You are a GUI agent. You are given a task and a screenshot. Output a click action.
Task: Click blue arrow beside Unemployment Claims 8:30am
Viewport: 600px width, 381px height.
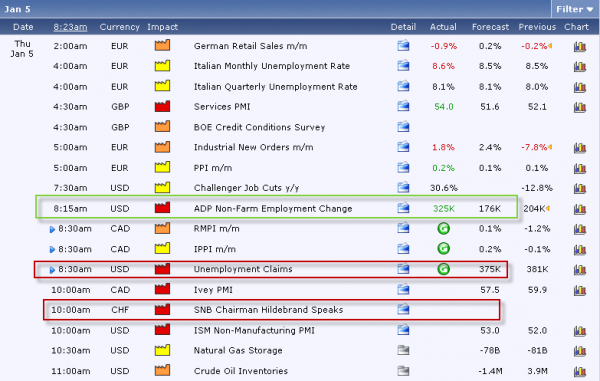click(x=52, y=270)
